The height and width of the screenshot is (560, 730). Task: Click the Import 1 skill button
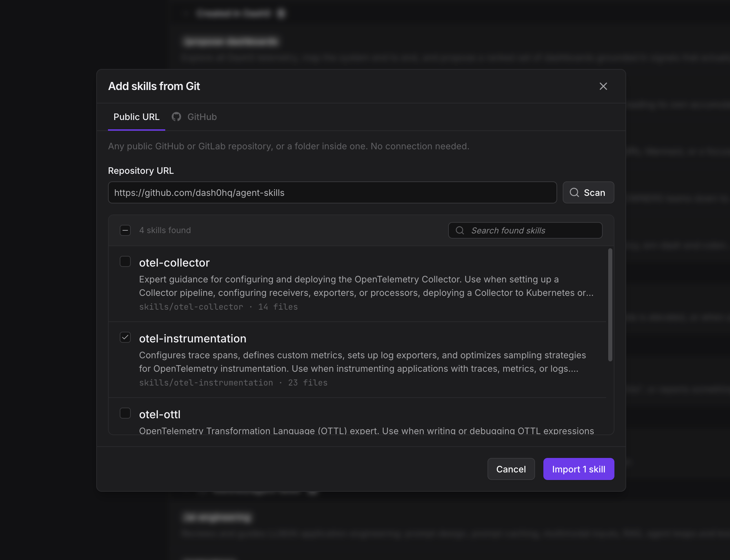pyautogui.click(x=579, y=469)
